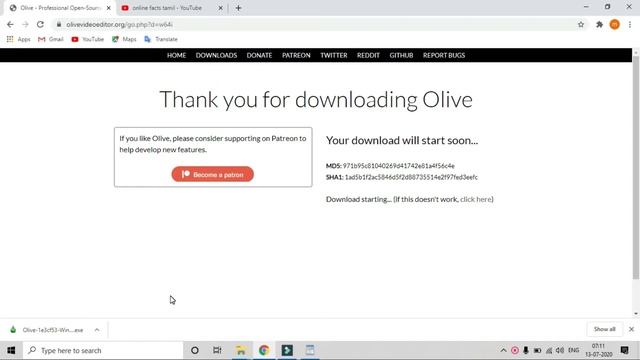Screen dimensions: 640x360
Task: Open the Gmail bookmark
Action: tap(51, 39)
